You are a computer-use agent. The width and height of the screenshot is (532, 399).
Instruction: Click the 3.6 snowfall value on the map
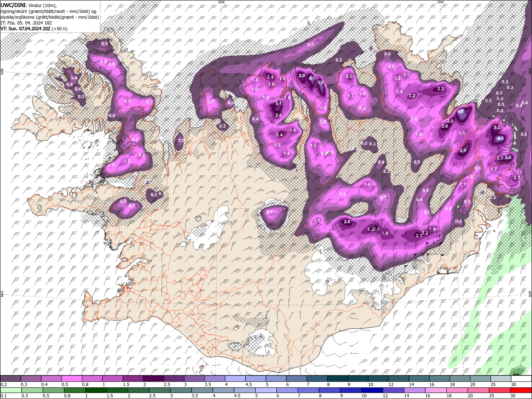coord(508,158)
